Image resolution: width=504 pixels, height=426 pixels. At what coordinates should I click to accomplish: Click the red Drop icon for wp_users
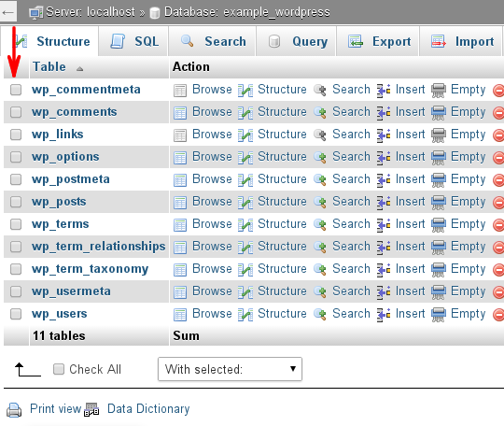pyautogui.click(x=498, y=315)
